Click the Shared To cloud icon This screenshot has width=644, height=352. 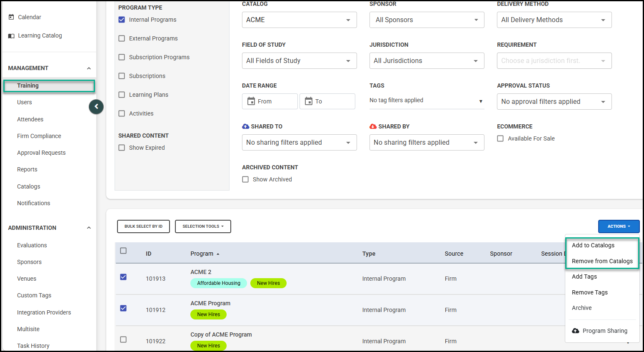(246, 126)
